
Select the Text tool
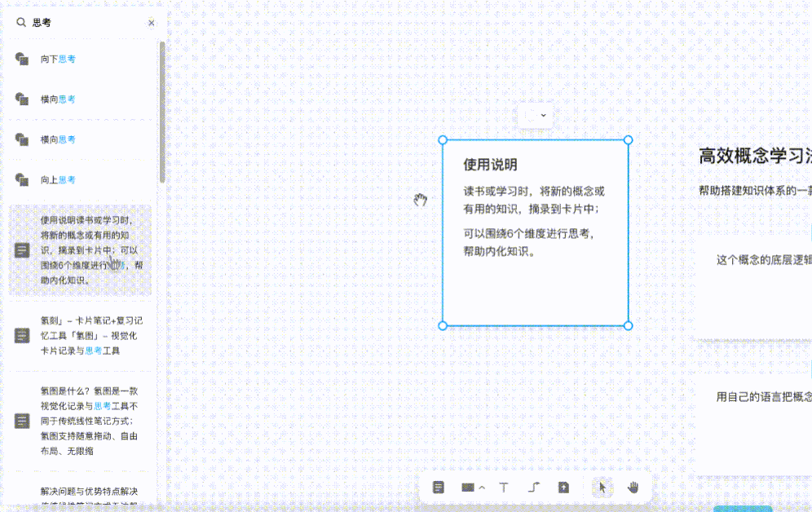503,488
